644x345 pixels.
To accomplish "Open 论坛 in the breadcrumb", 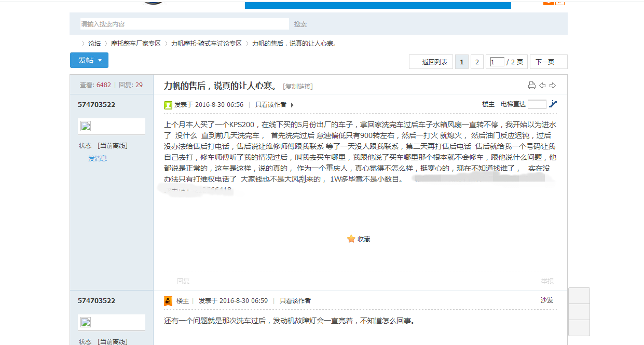I will pos(94,44).
